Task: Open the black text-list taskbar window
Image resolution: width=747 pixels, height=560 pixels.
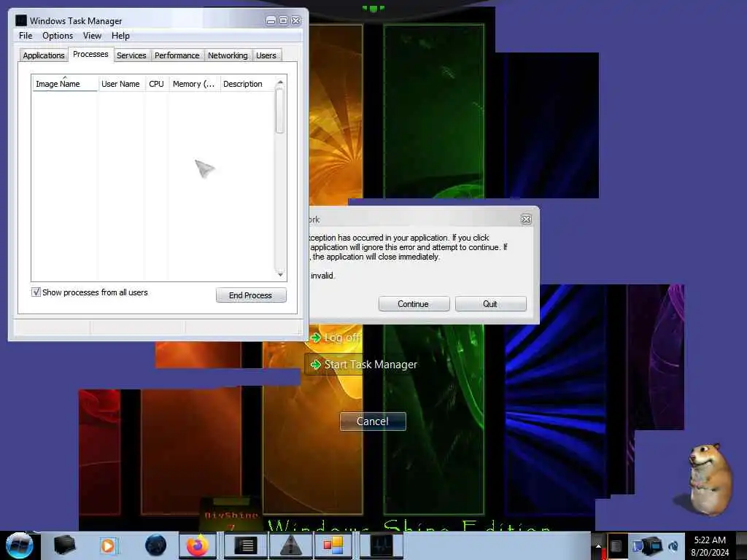Action: tap(246, 545)
